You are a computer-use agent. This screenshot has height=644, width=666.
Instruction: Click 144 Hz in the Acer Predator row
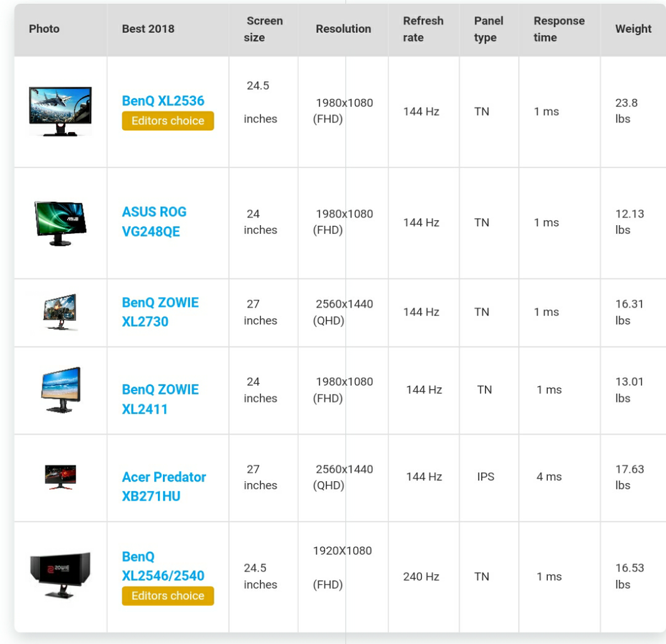pyautogui.click(x=424, y=477)
